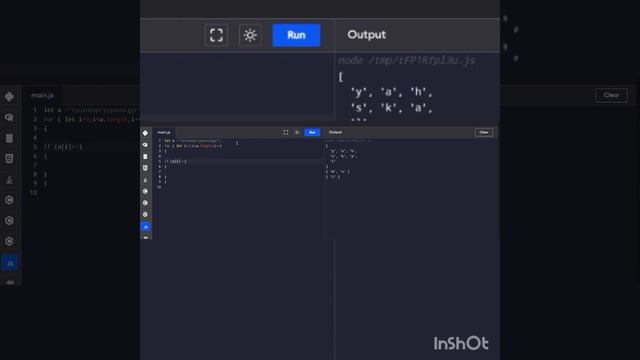Click the 'y', 'a', 'h' output row in enlarged panel

391,92
